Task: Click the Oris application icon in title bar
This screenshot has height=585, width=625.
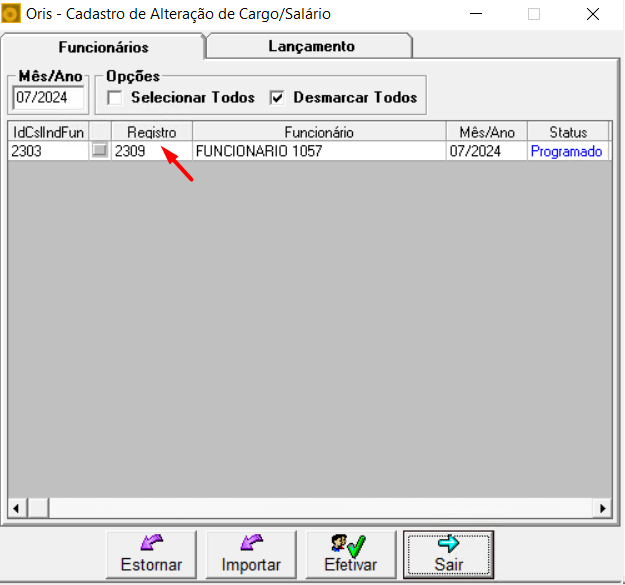Action: click(x=11, y=14)
